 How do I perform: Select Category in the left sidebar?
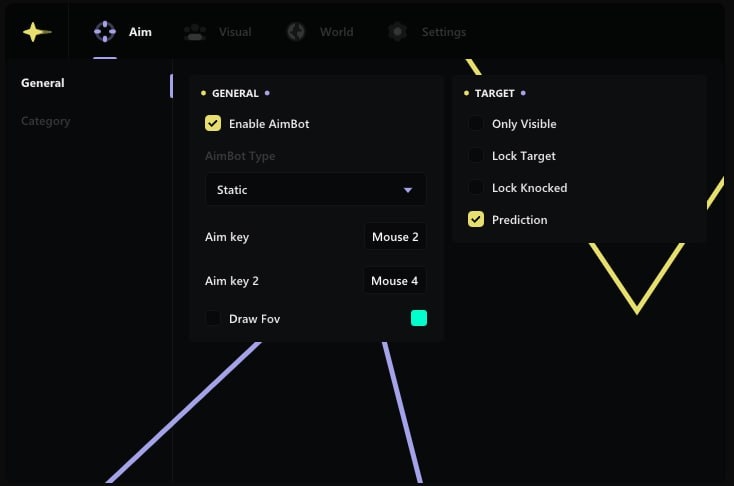click(46, 121)
